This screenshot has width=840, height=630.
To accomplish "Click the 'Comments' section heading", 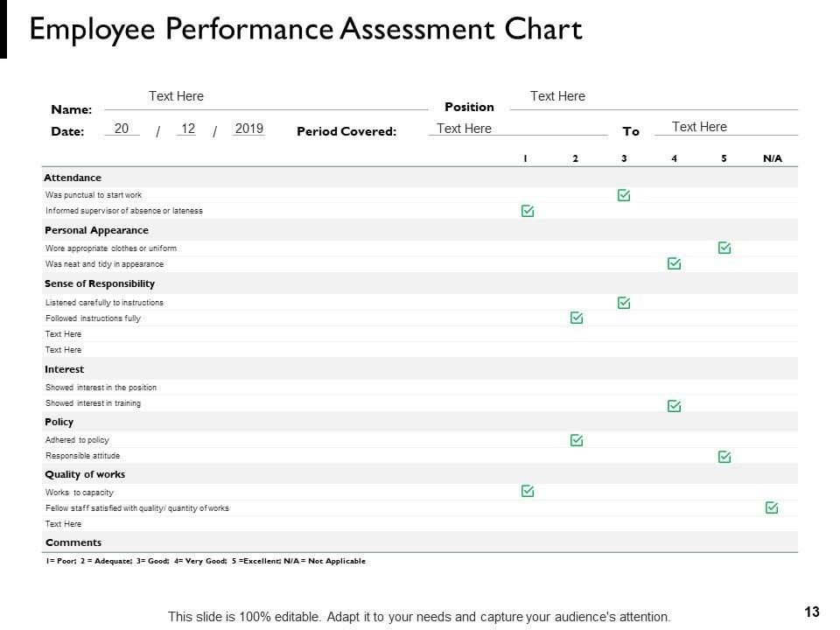I will (x=73, y=542).
